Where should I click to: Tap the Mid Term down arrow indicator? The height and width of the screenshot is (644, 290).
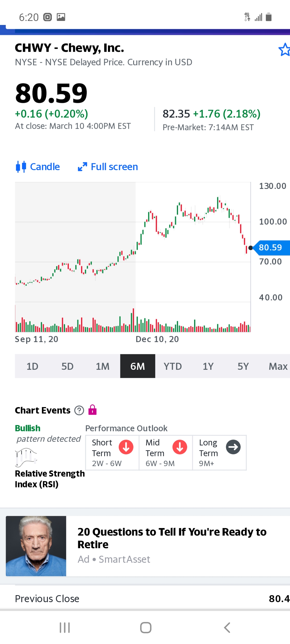pyautogui.click(x=180, y=447)
